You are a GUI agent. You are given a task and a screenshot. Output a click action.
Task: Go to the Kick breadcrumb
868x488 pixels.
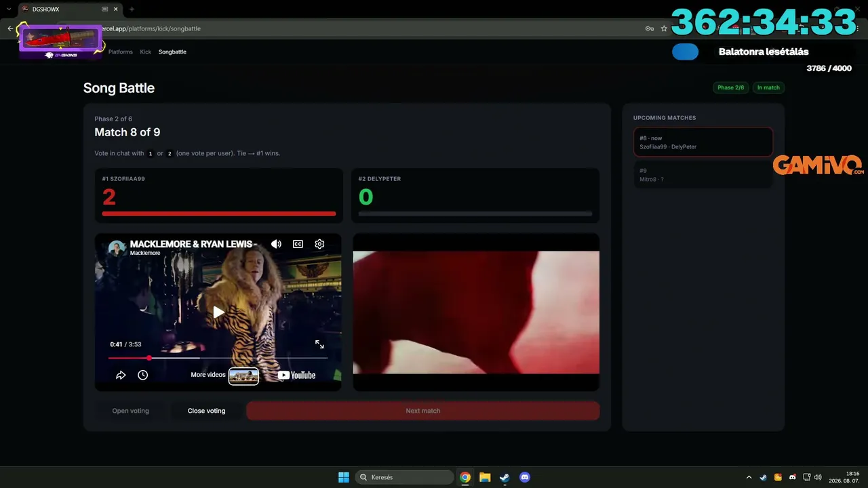tap(146, 52)
